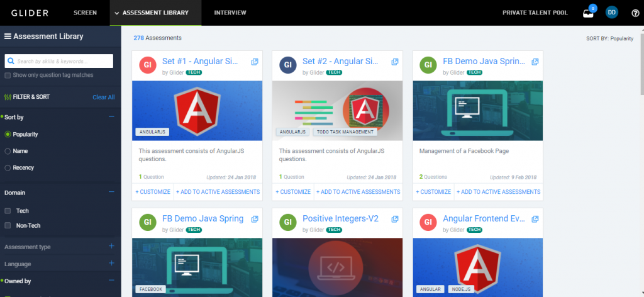Select the Name sort option
Screen dimensions: 644x297
(x=8, y=151)
